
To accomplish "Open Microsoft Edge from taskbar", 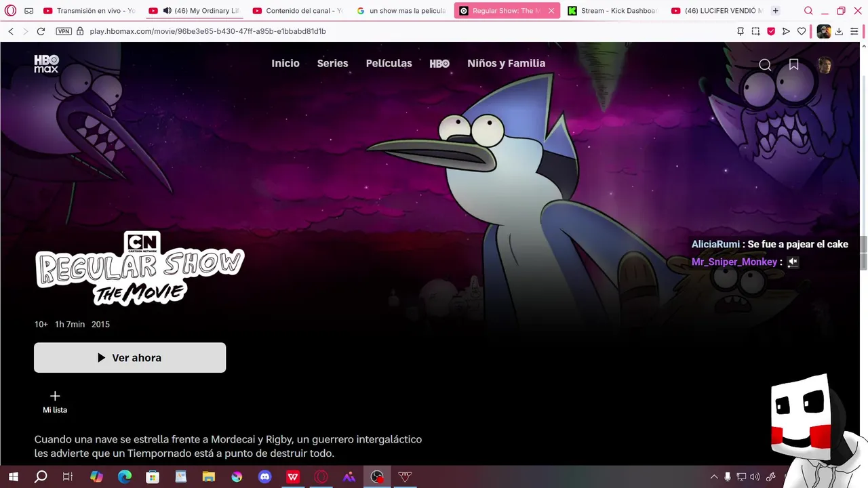I will 125,477.
